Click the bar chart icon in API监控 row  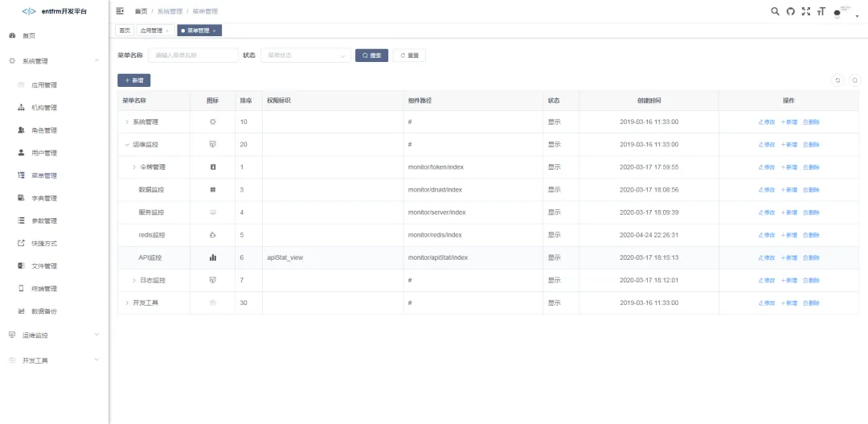pyautogui.click(x=212, y=257)
